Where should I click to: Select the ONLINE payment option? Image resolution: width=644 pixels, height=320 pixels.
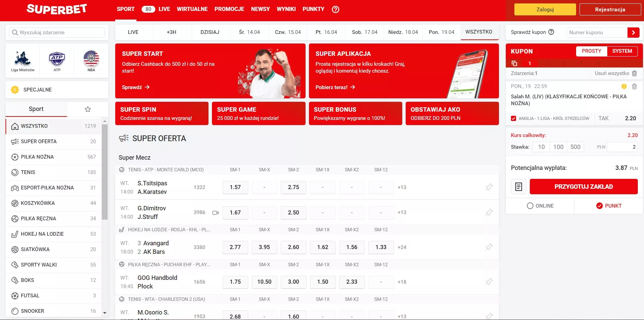pyautogui.click(x=541, y=206)
